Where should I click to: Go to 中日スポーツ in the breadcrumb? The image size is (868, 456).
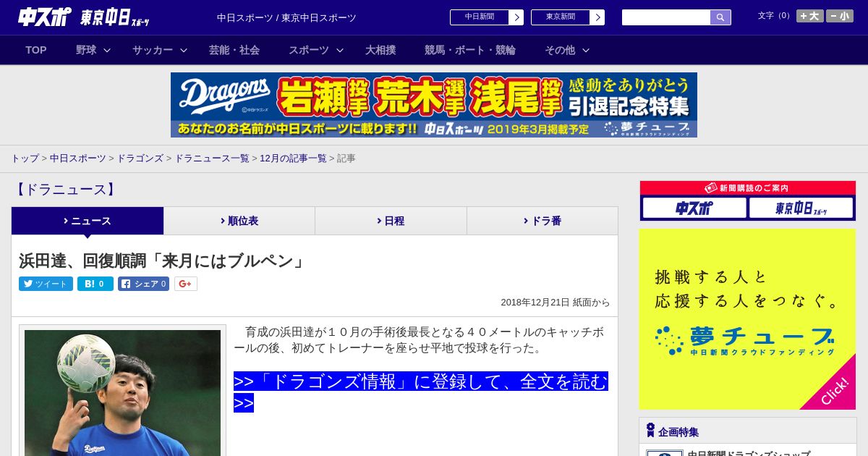pos(77,158)
